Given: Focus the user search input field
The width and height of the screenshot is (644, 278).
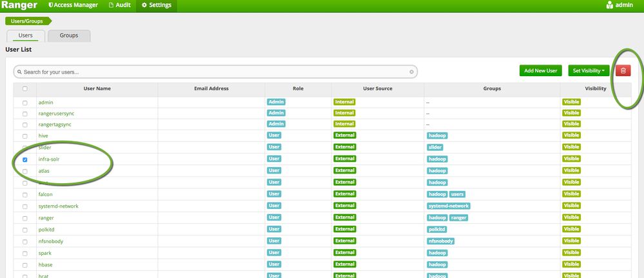Looking at the screenshot, I should click(213, 72).
